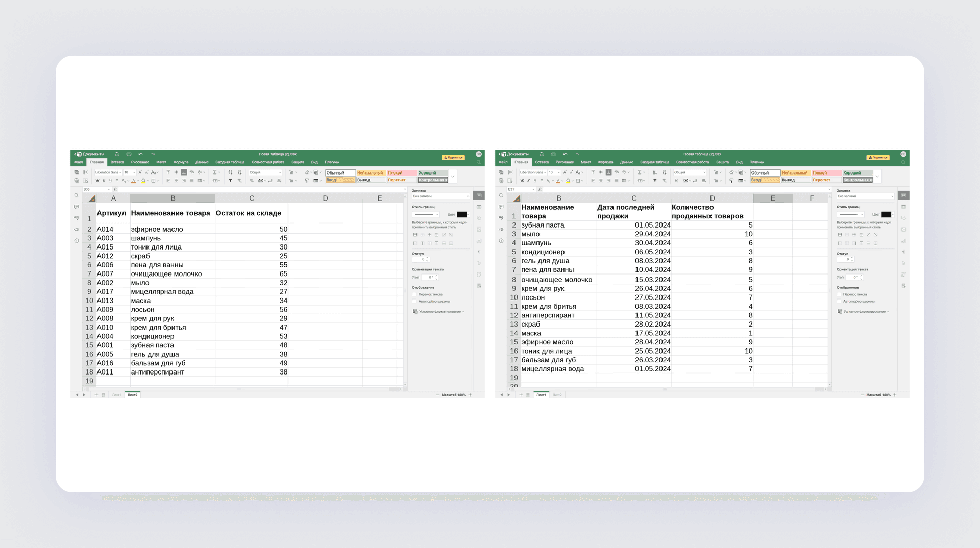Click the save icon in left window title bar

click(x=117, y=154)
